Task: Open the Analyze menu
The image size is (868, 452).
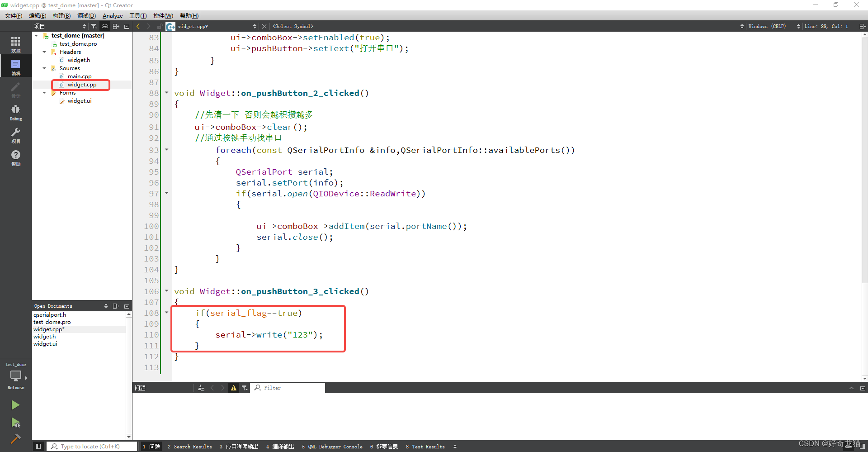Action: point(113,16)
